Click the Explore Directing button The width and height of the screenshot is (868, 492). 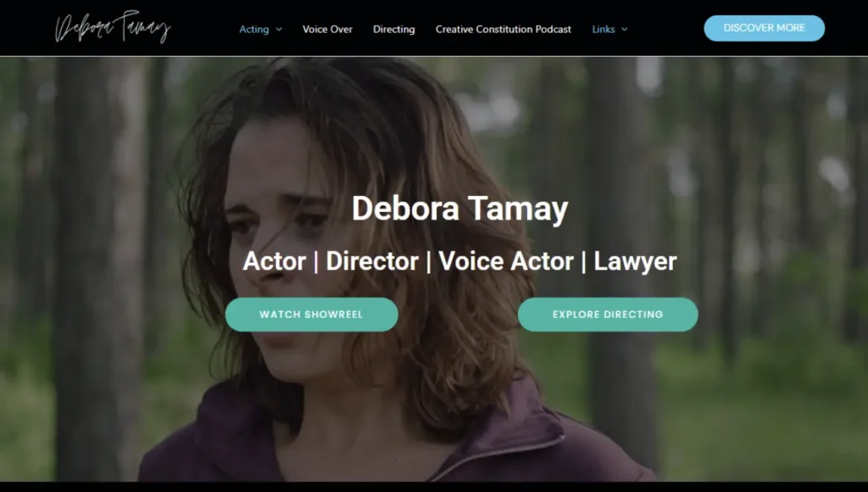point(608,315)
